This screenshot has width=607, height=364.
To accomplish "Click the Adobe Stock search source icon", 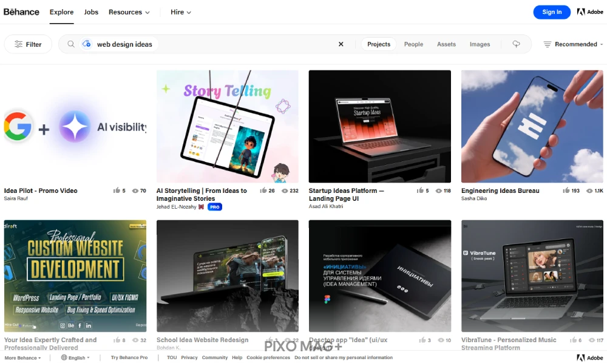I will click(x=87, y=44).
